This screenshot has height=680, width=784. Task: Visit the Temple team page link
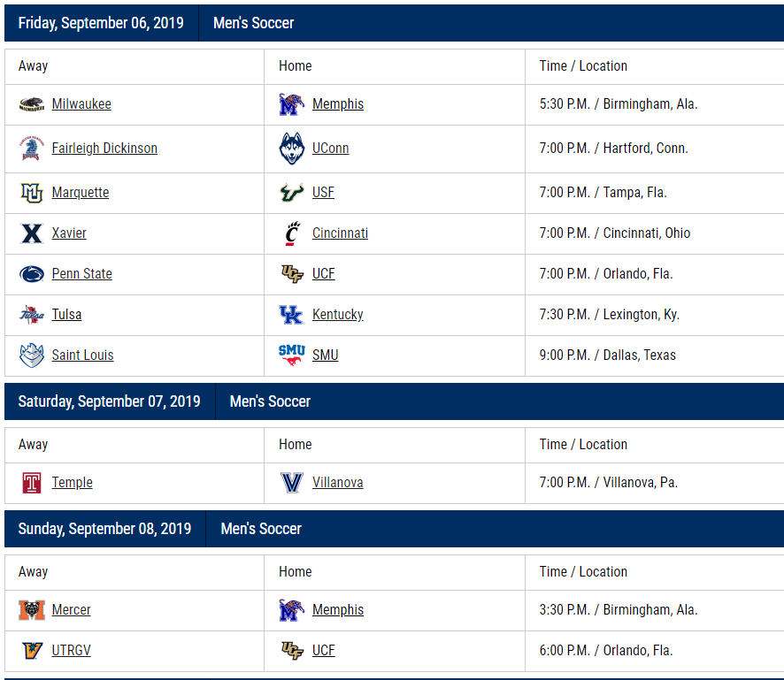point(72,483)
